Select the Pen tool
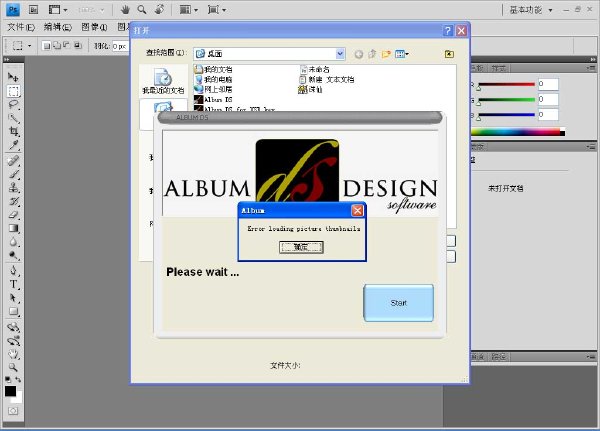The height and width of the screenshot is (431, 600). pos(13,271)
